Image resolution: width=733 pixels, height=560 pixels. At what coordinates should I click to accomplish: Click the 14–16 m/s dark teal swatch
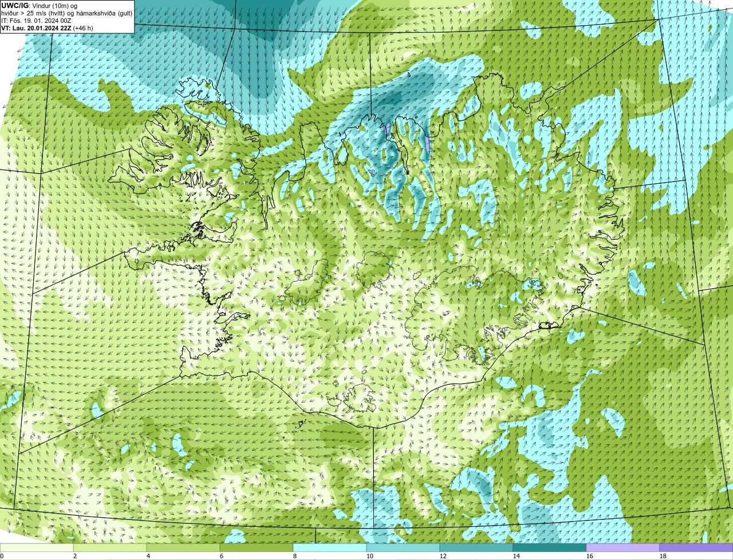pos(550,548)
